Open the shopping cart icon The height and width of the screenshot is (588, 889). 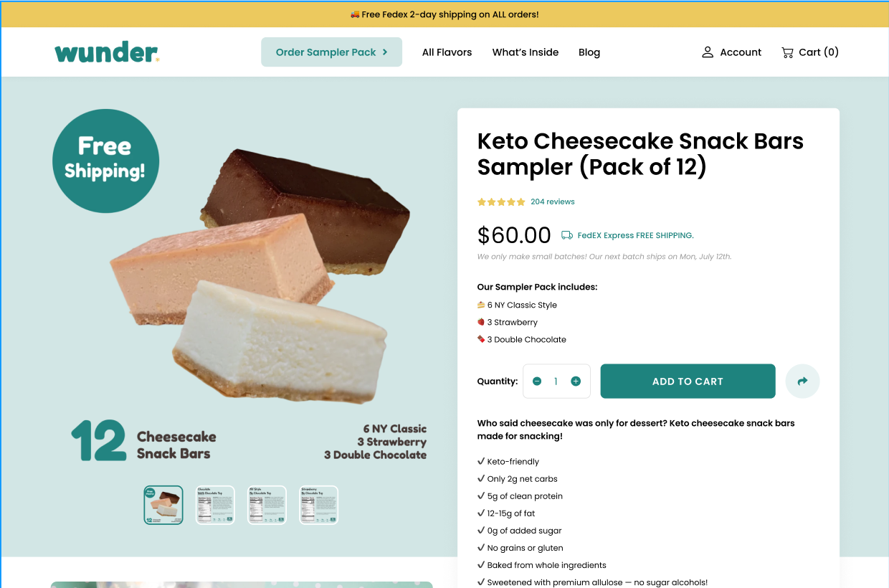click(787, 52)
